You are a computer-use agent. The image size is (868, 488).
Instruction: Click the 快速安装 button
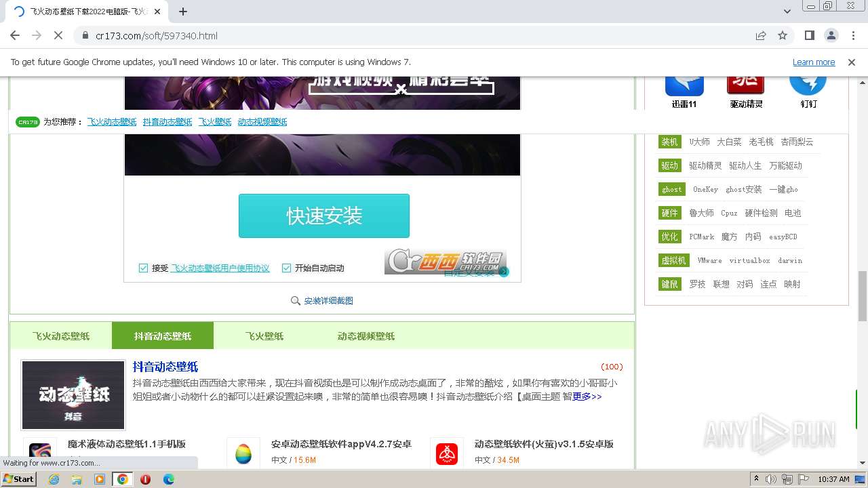coord(324,216)
